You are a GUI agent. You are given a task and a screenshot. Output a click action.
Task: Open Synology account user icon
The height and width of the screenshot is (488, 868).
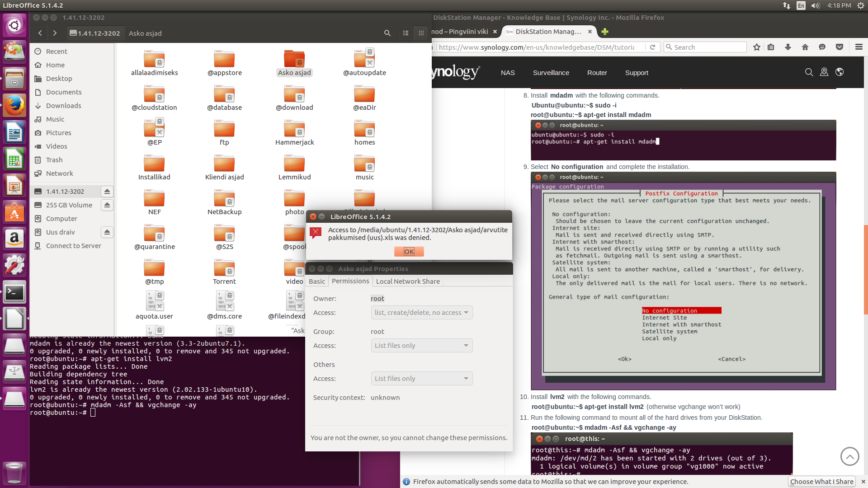point(824,72)
